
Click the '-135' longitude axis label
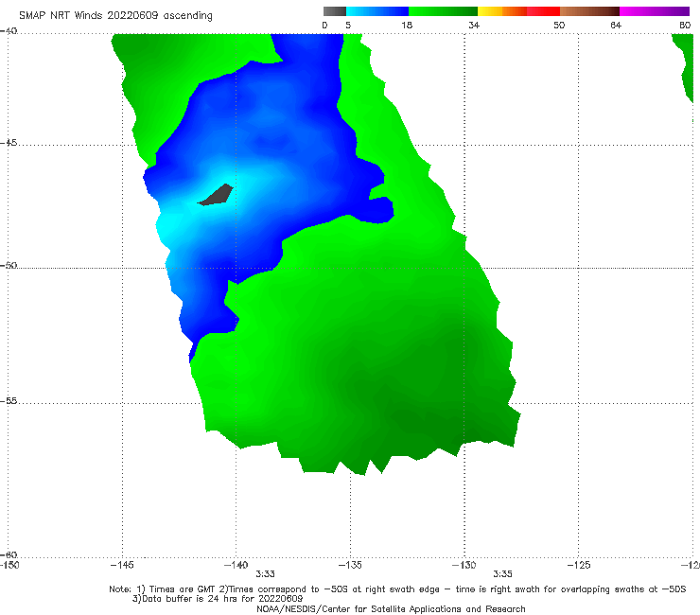pyautogui.click(x=350, y=565)
